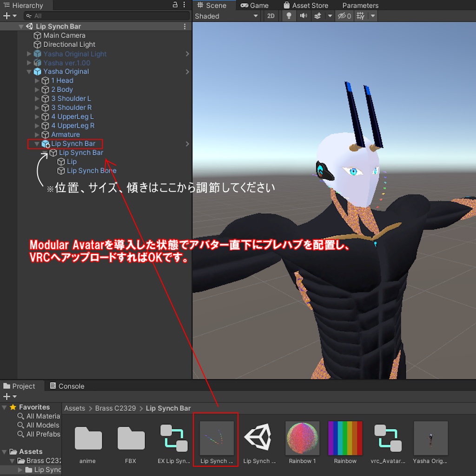The width and height of the screenshot is (476, 476).
Task: Open the Parameters tab
Action: [x=360, y=6]
